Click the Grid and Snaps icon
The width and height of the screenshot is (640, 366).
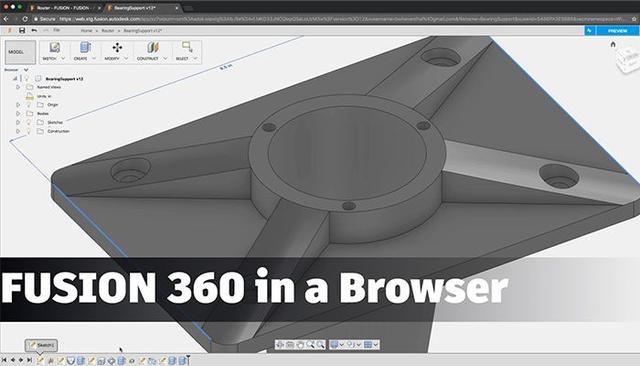click(351, 345)
